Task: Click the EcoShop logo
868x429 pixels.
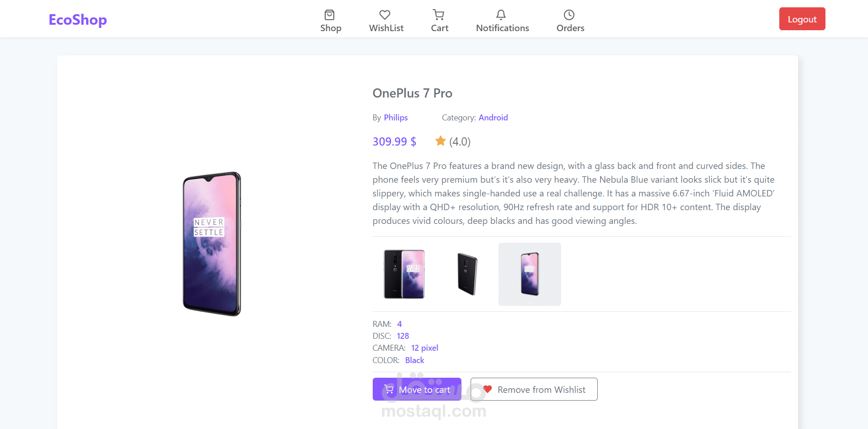Action: (x=78, y=20)
